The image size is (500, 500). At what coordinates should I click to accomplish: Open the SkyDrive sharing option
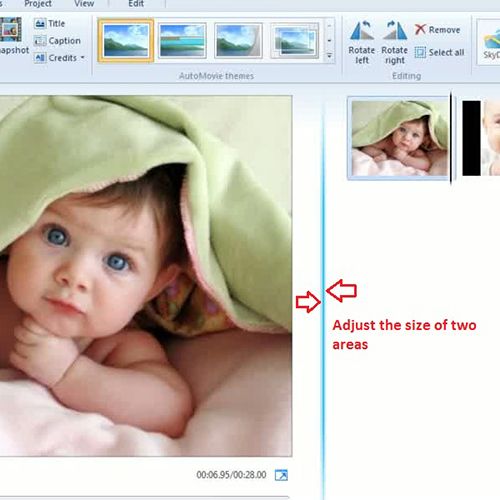490,43
